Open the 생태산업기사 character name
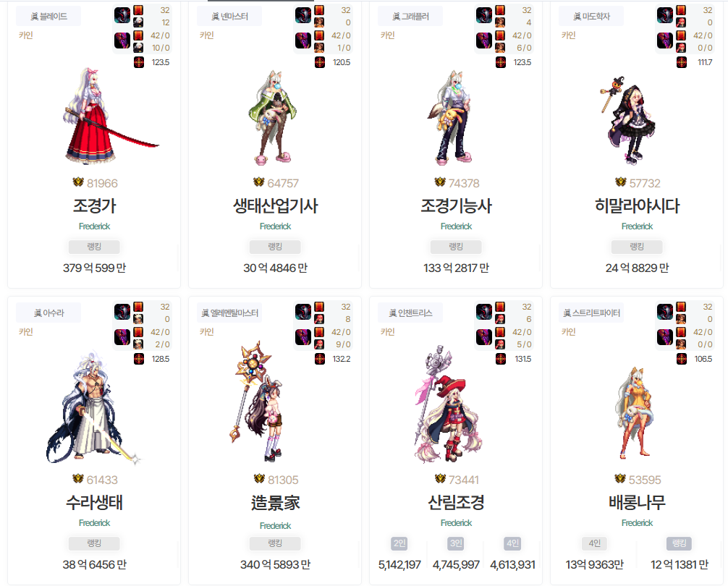 tap(275, 205)
